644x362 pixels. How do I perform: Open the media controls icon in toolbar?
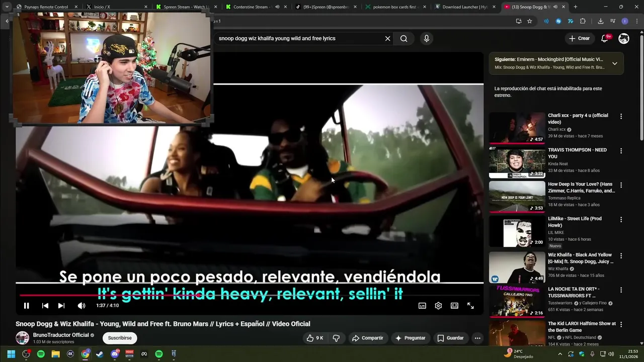612,21
